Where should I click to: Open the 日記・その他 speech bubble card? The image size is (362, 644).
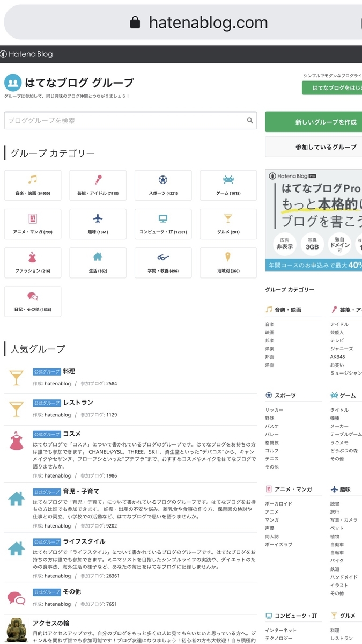coord(33,302)
